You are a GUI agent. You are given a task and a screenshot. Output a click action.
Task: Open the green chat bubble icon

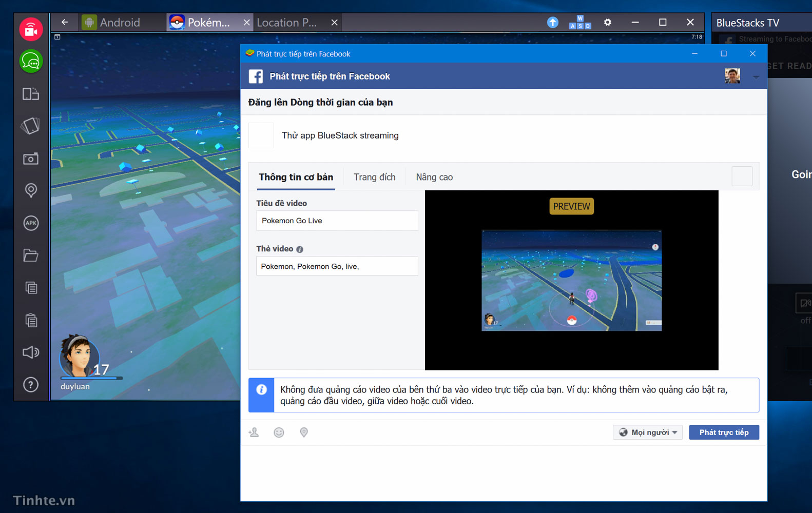point(31,62)
